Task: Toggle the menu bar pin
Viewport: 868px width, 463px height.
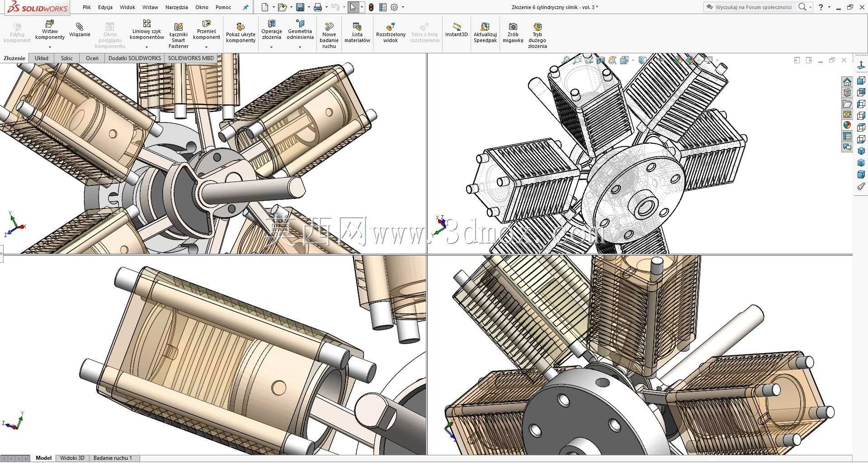Action: [x=245, y=7]
